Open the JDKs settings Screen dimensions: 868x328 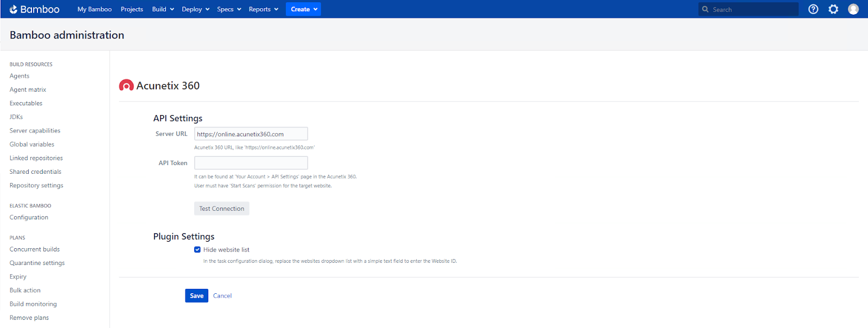(x=16, y=117)
